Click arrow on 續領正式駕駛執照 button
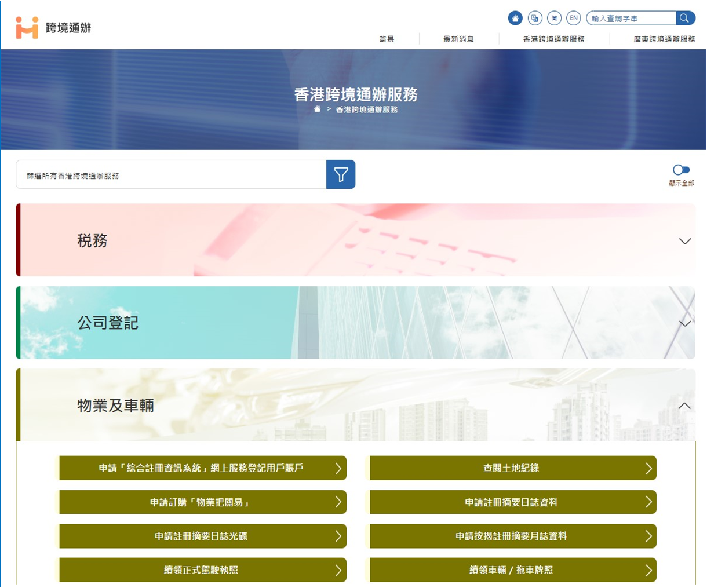707x588 pixels. [x=338, y=570]
